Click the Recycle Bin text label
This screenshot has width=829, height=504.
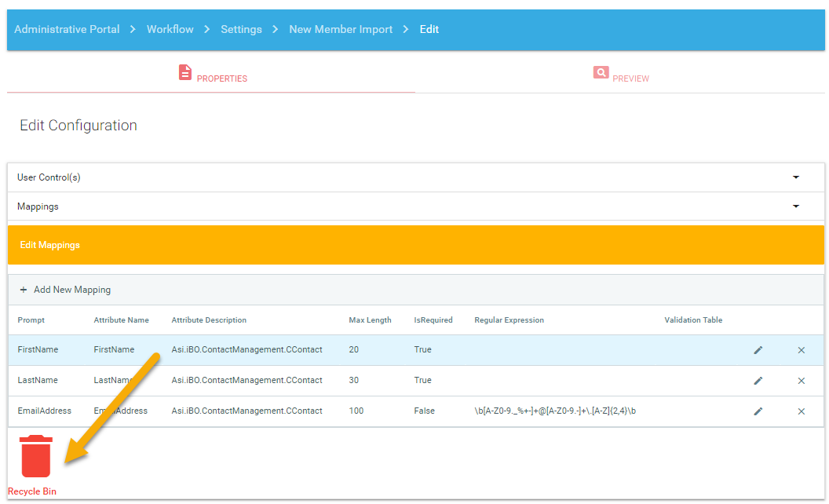pyautogui.click(x=32, y=491)
